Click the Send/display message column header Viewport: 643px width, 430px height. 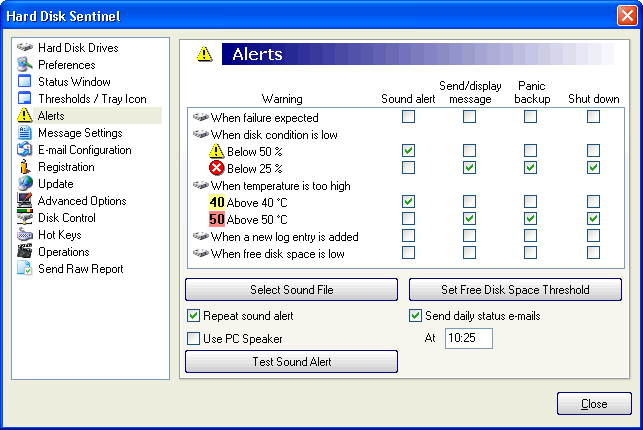click(x=470, y=92)
